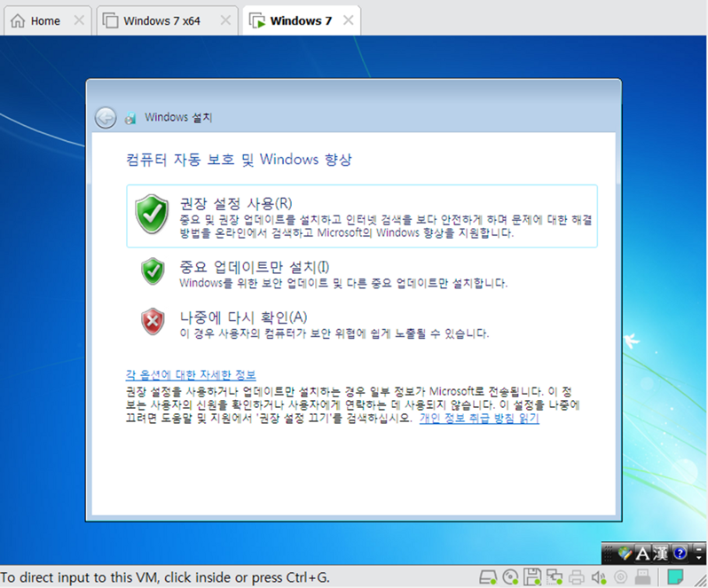Toggle the 'A' Korean/English input mode
Image resolution: width=708 pixels, height=588 pixels.
[x=642, y=553]
